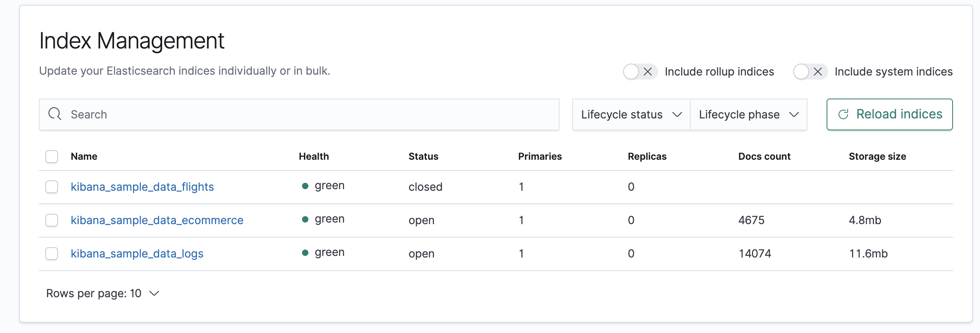This screenshot has width=980, height=333.
Task: Open the kibana_sample_data_logs index link
Action: [137, 254]
